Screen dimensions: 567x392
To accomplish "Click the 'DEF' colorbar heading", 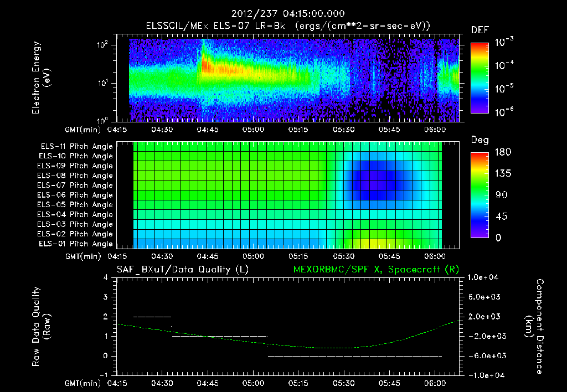I will [480, 30].
